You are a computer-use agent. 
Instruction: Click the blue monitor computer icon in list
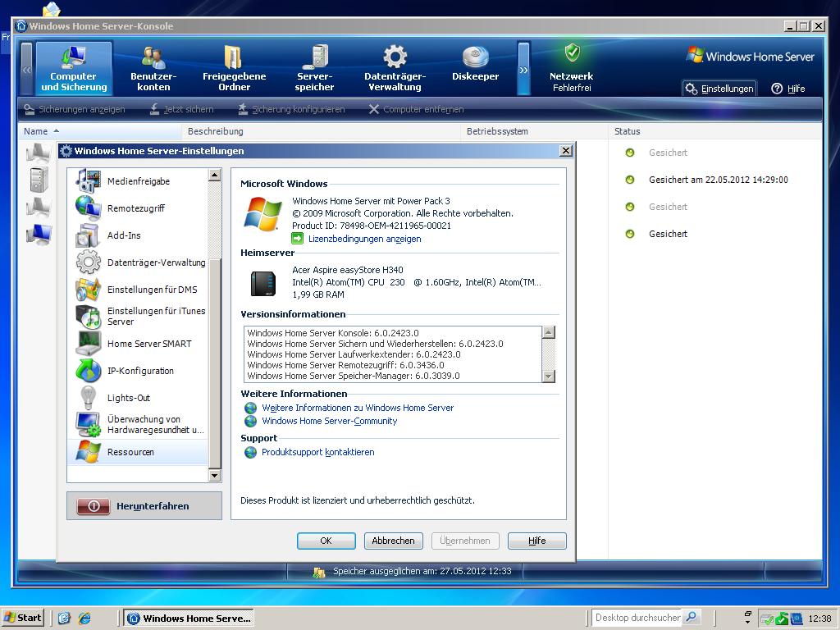[x=39, y=235]
